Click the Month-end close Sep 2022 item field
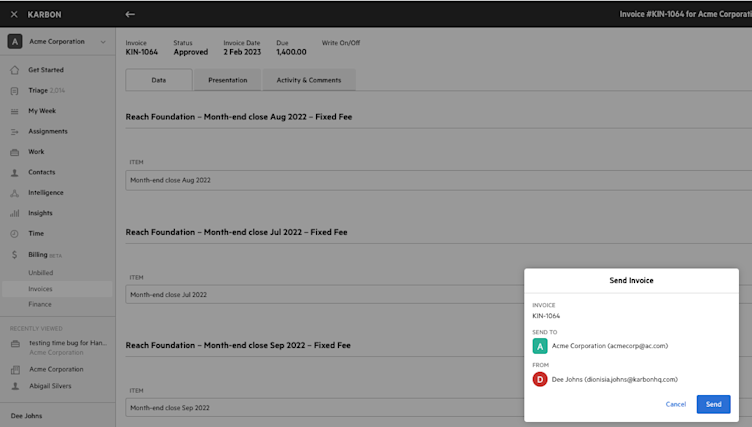This screenshot has width=752, height=427. pos(325,408)
